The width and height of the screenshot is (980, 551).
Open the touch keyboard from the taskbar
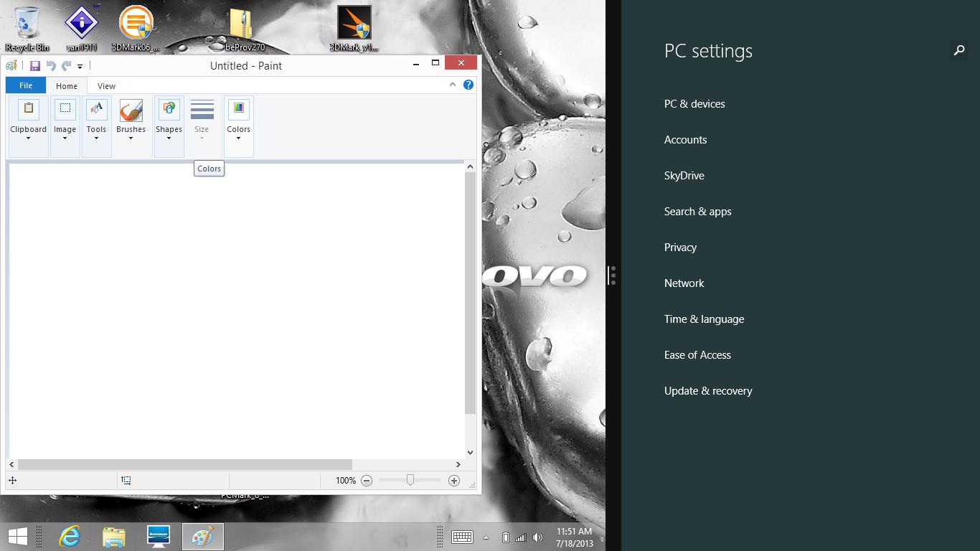point(462,537)
